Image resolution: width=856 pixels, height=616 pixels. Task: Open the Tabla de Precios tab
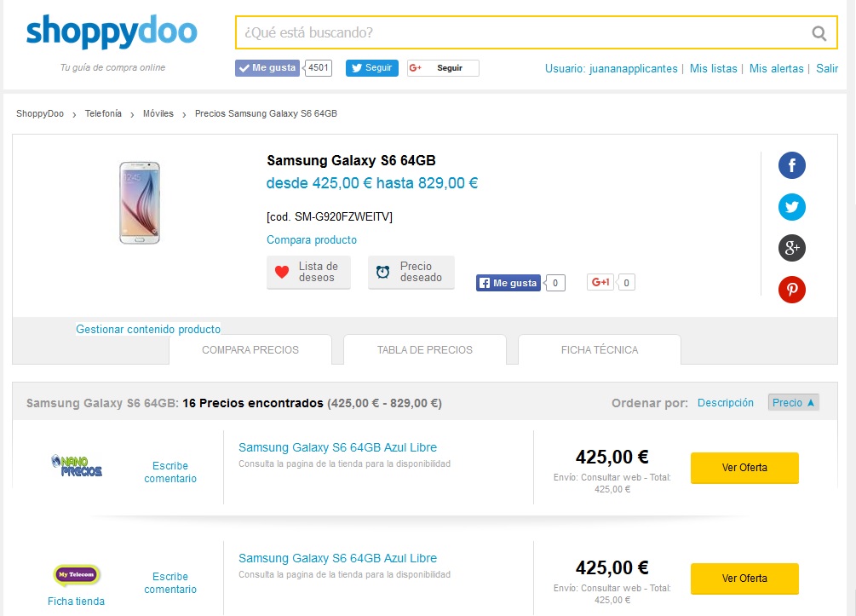click(424, 349)
